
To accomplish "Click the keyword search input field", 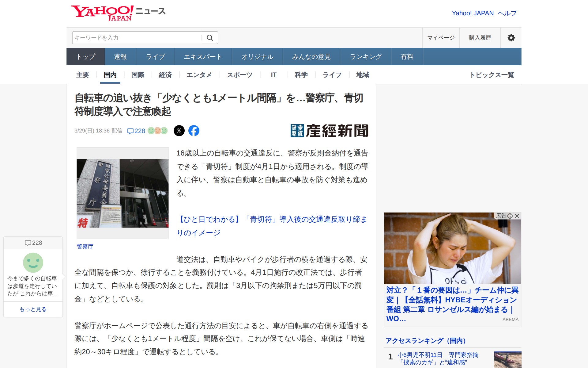I will point(135,37).
